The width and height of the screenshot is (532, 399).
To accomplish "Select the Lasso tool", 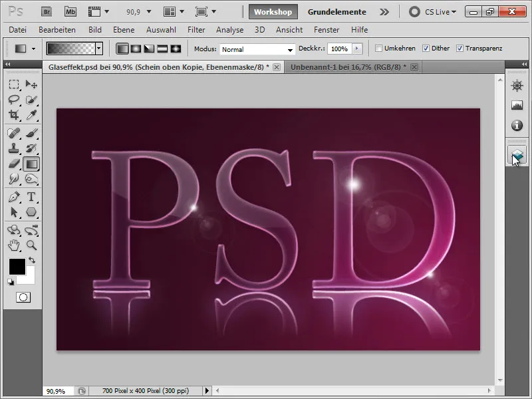I will [14, 99].
